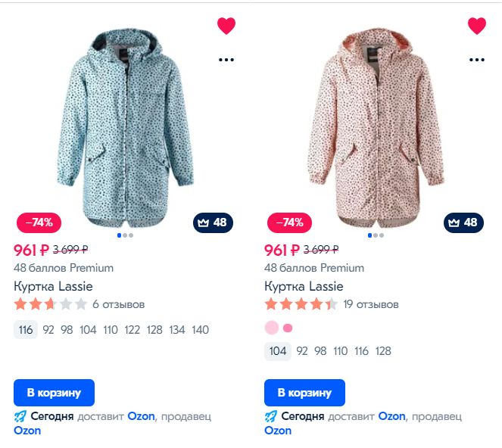Select size 140 for blue jacket
This screenshot has height=448, width=502.
201,330
